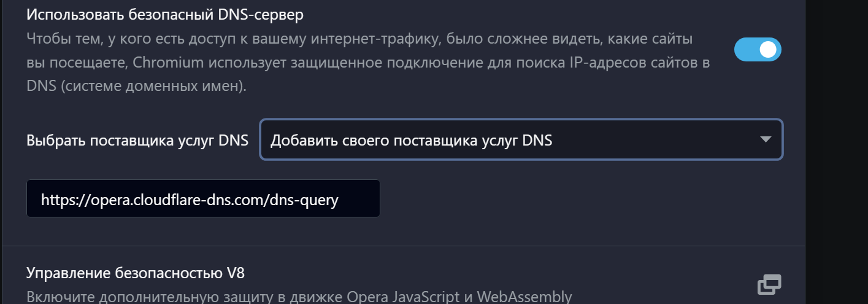Click "https://" at start of DNS URL

pyautogui.click(x=60, y=199)
